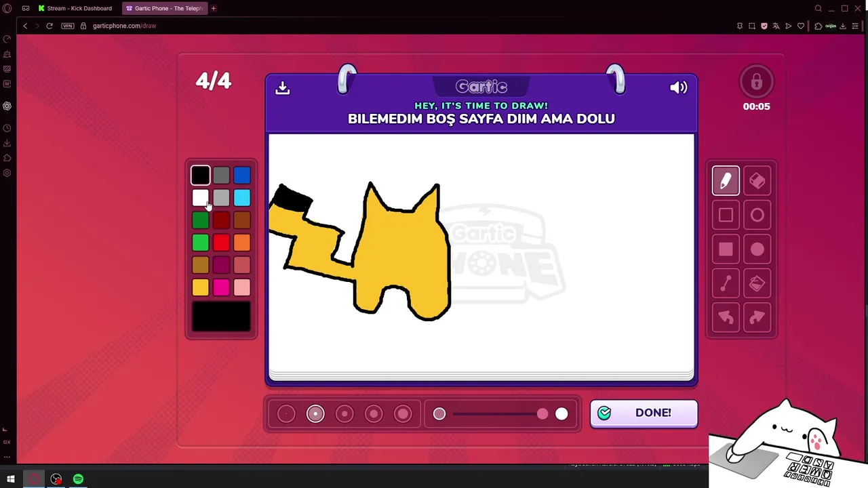Open the GX Control speedometer sidebar icon
The height and width of the screenshot is (488, 868).
pyautogui.click(x=7, y=39)
